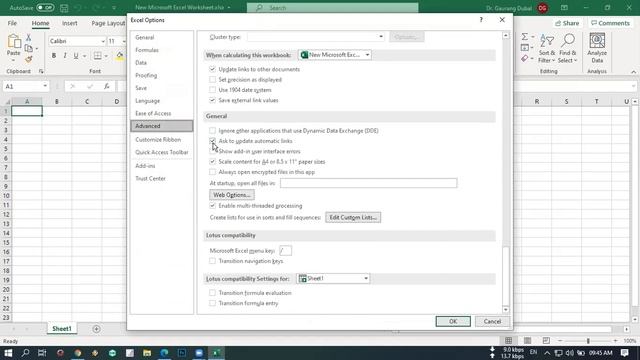Screen dimensions: 640x360
Task: Check Set precision as displayed
Action: tap(212, 80)
